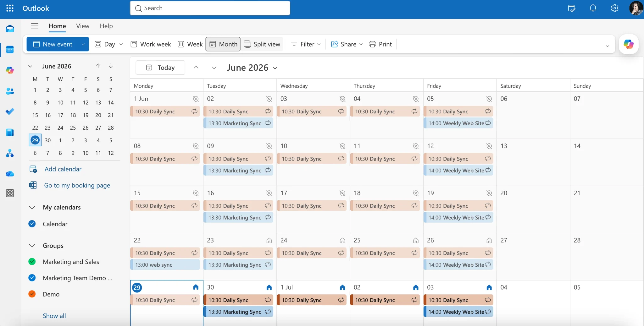Switch to Week view
The image size is (644, 326).
[190, 44]
